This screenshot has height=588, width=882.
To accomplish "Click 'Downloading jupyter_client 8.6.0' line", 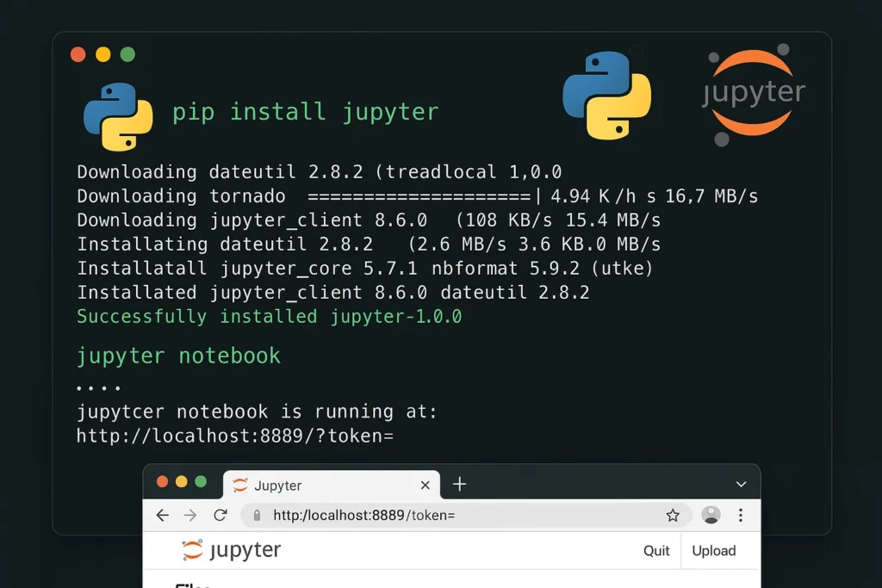I will click(369, 220).
